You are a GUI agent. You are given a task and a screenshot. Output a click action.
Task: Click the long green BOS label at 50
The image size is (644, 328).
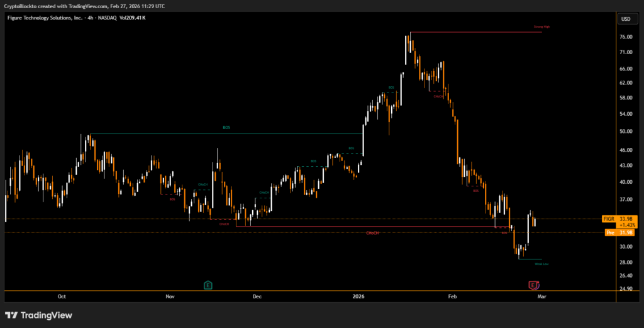226,128
